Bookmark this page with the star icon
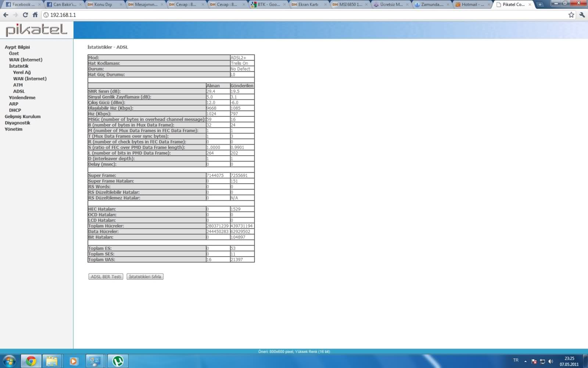 coord(571,15)
